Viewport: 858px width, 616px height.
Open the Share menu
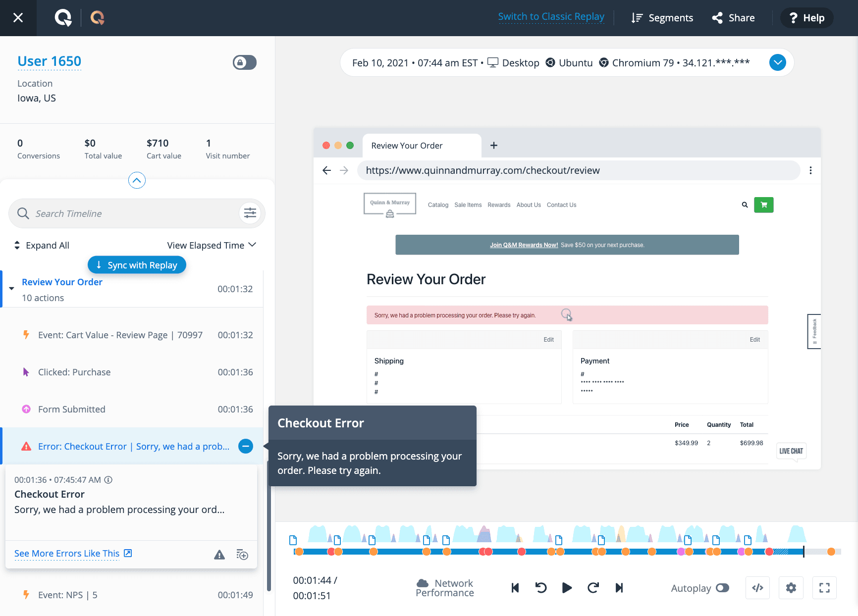coord(734,18)
